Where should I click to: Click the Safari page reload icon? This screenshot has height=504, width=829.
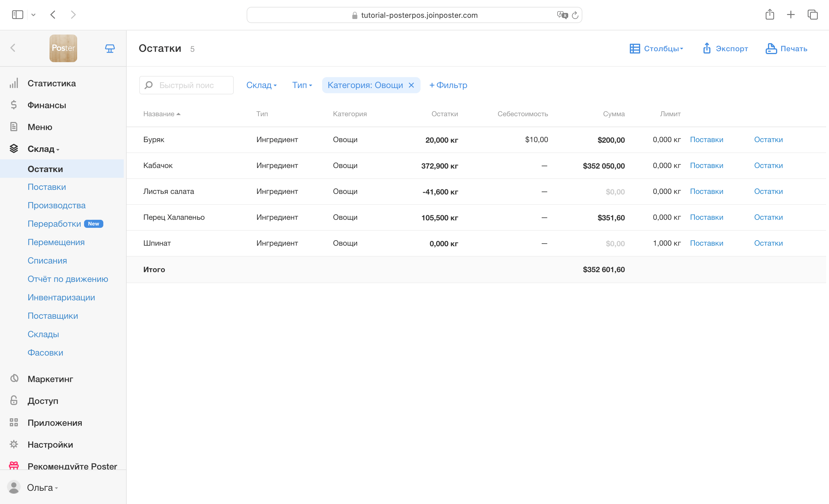tap(575, 15)
